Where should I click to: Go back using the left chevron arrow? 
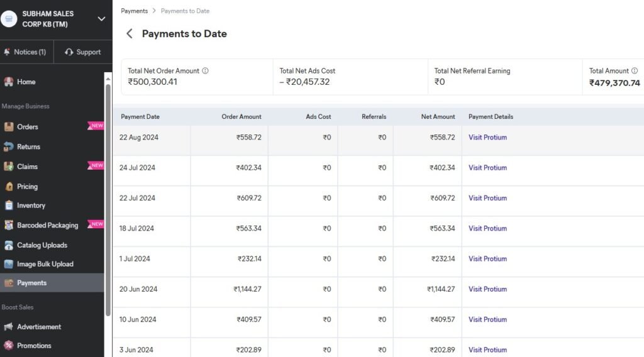point(130,34)
